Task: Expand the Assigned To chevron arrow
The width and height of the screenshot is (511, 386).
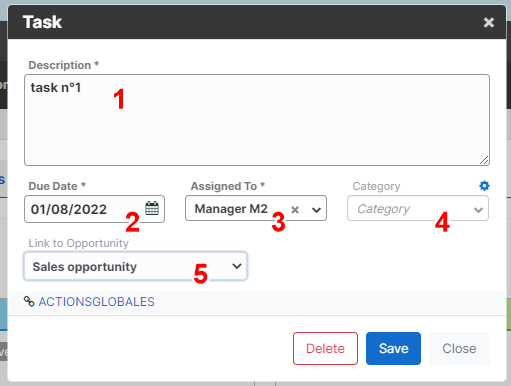Action: coord(316,210)
